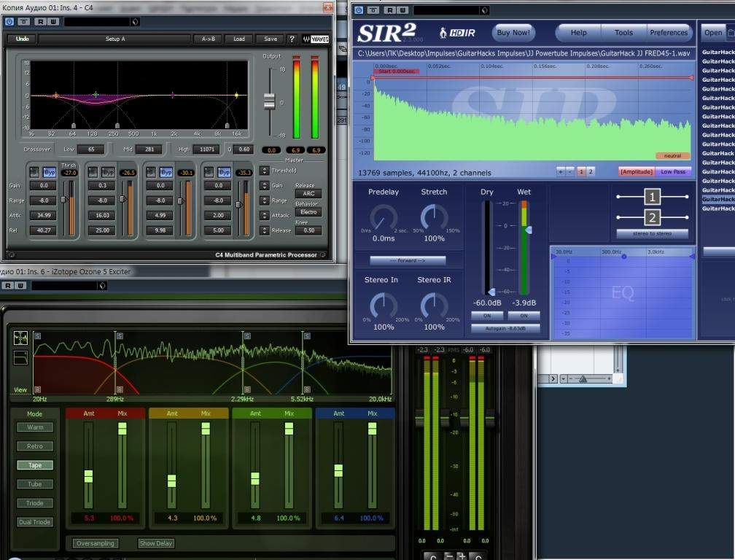Toggle the first band Byp button in C4
Viewport: 735px width, 560px height.
pyautogui.click(x=49, y=173)
